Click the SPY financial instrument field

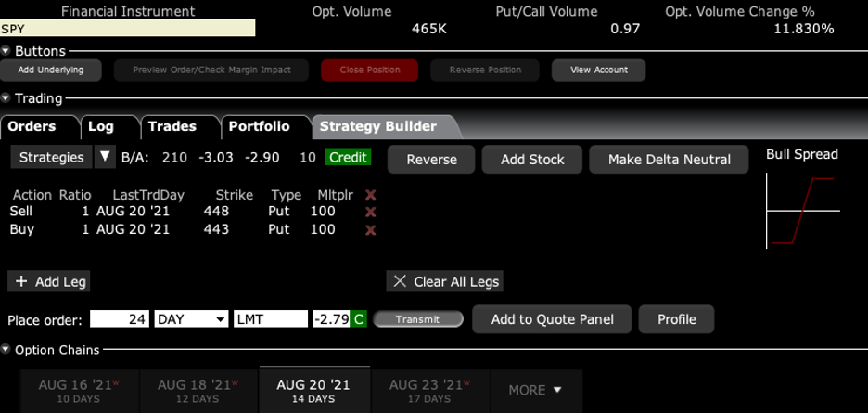coord(128,29)
